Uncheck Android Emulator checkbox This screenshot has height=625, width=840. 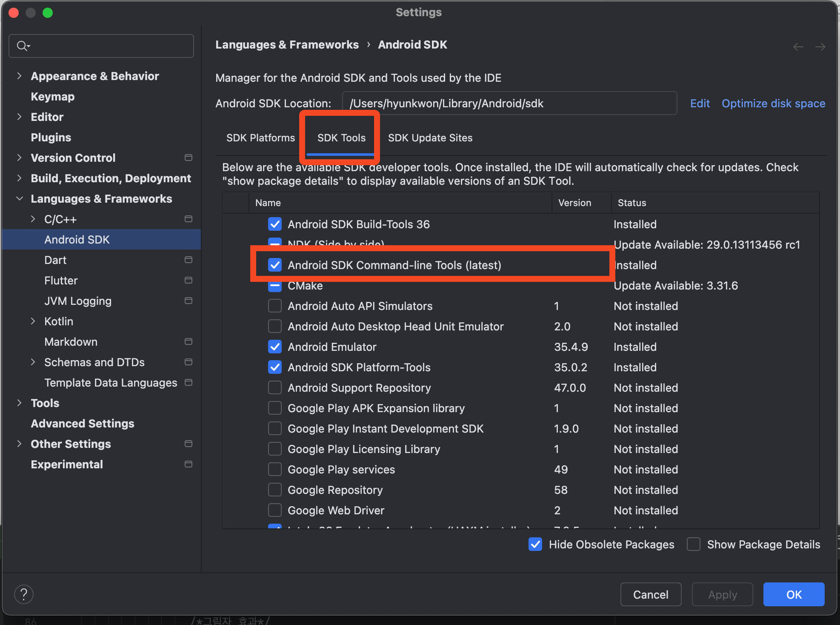[x=275, y=347]
